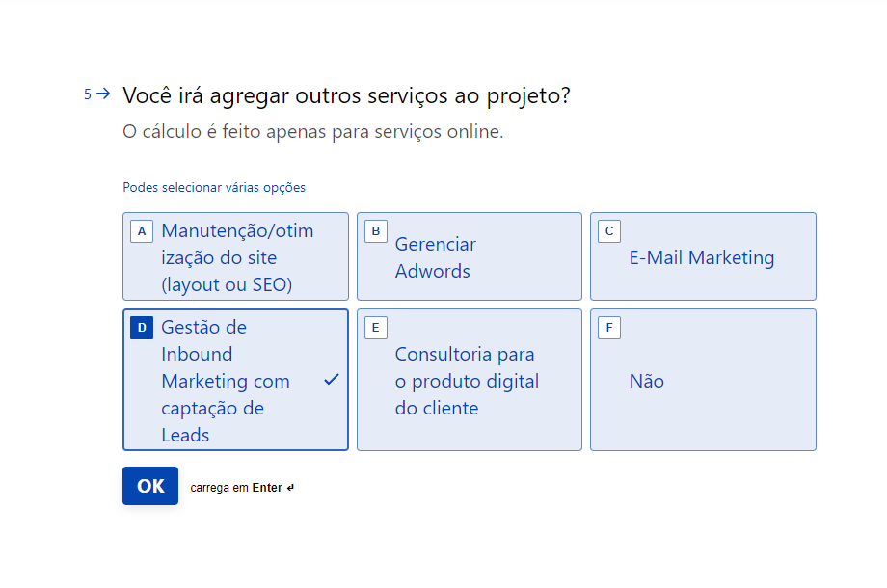Select option A Manutenção/otimização do site
Image resolution: width=887 pixels, height=588 pixels.
tap(235, 256)
